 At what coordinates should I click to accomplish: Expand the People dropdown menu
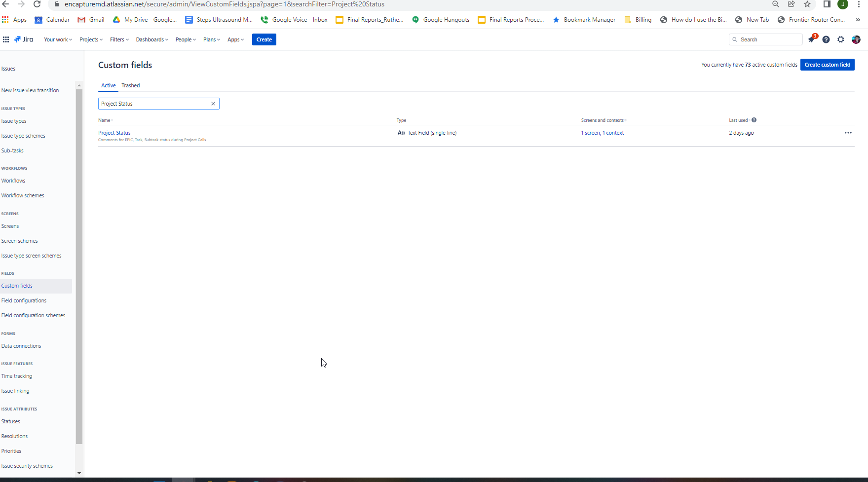pos(186,39)
